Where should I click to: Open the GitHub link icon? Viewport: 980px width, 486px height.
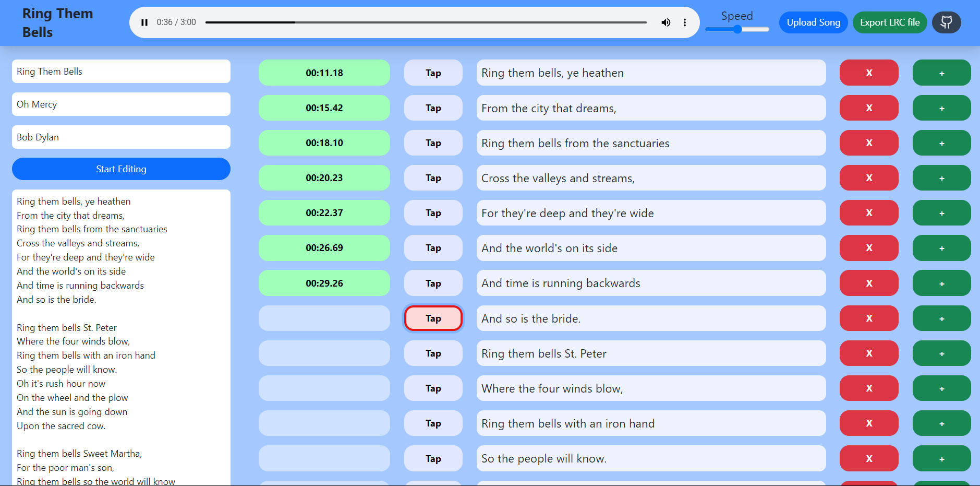click(x=947, y=22)
